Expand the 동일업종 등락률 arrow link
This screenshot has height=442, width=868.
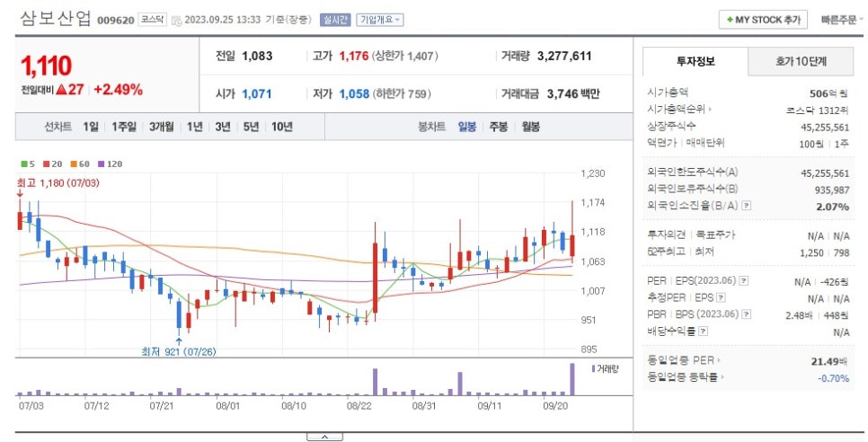coord(723,378)
